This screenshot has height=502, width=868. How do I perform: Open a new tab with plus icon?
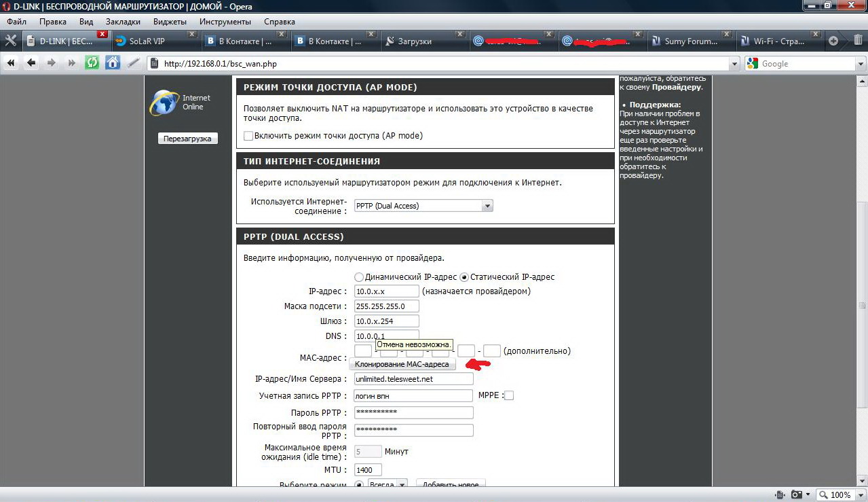click(833, 41)
